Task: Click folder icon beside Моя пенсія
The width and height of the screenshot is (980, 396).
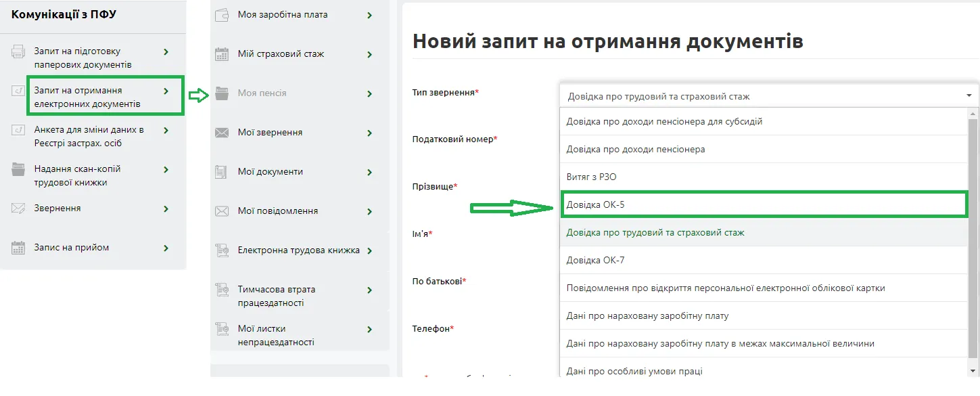Action: [222, 93]
